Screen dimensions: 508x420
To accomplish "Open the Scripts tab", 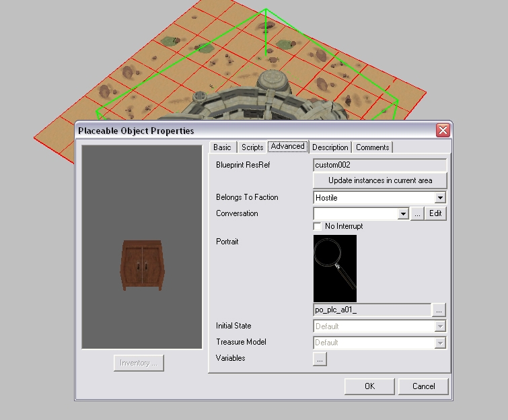I will tap(252, 147).
